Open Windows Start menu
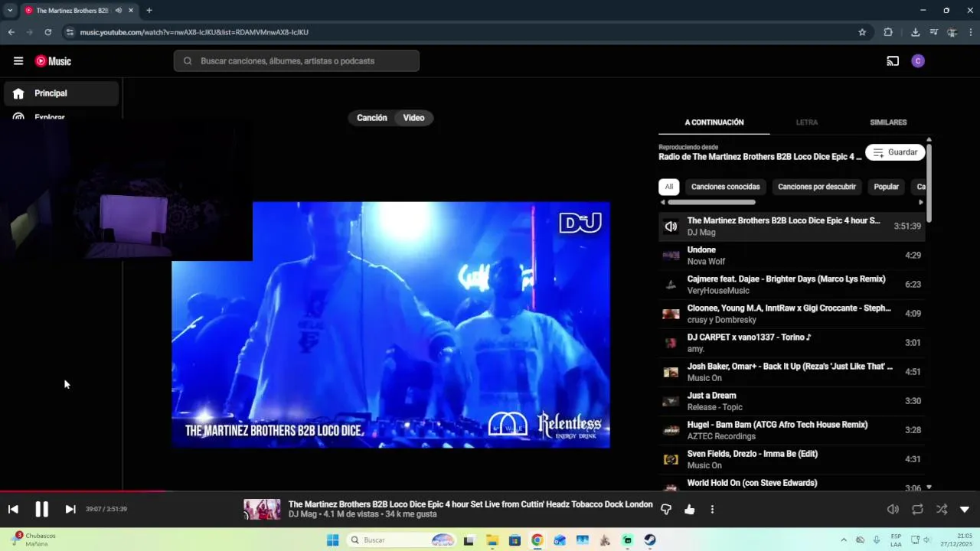 tap(332, 540)
